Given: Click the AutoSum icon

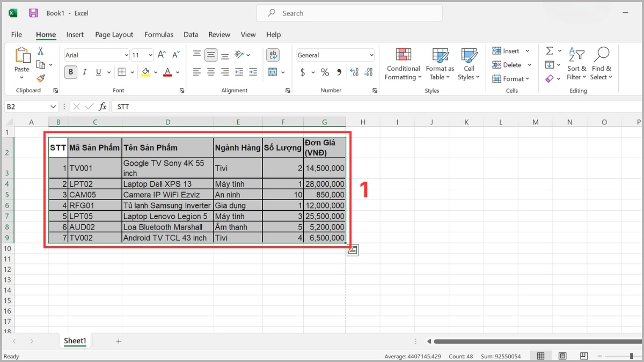Looking at the screenshot, I should pos(548,50).
